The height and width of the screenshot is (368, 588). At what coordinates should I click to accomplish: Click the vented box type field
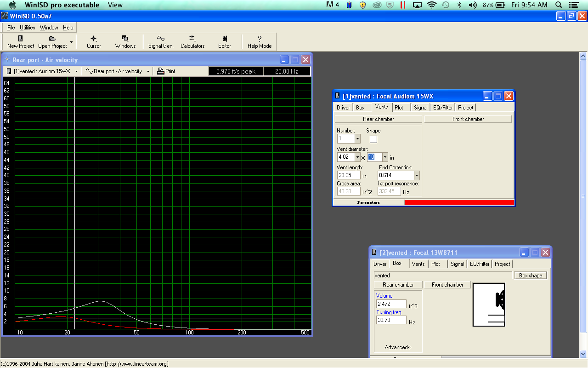point(443,276)
